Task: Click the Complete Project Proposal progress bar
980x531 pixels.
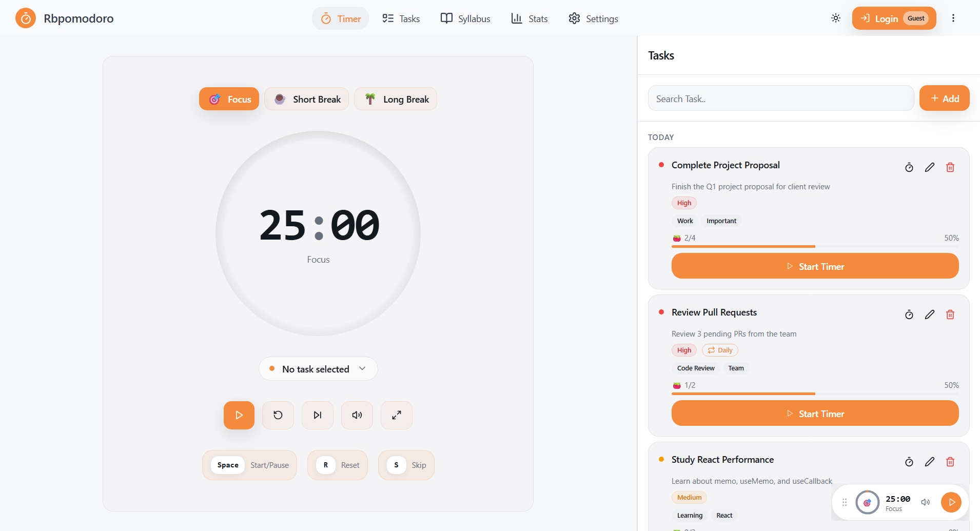Action: point(815,246)
